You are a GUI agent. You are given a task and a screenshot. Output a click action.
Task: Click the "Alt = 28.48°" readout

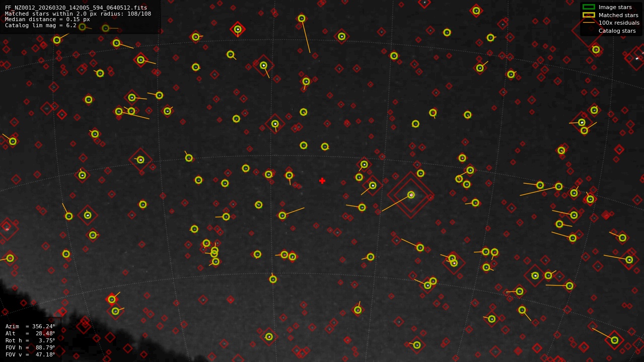coord(30,333)
